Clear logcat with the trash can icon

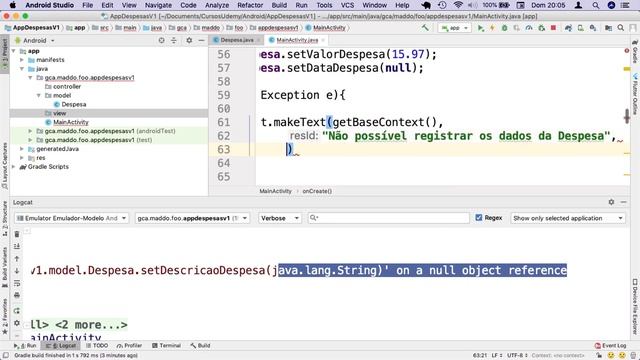(x=17, y=234)
